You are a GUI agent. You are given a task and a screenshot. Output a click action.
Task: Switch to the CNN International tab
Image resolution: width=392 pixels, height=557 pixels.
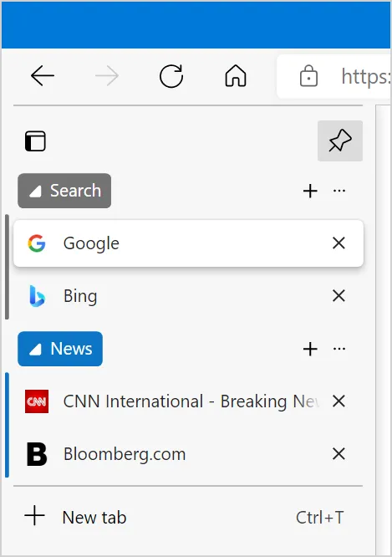(x=188, y=401)
